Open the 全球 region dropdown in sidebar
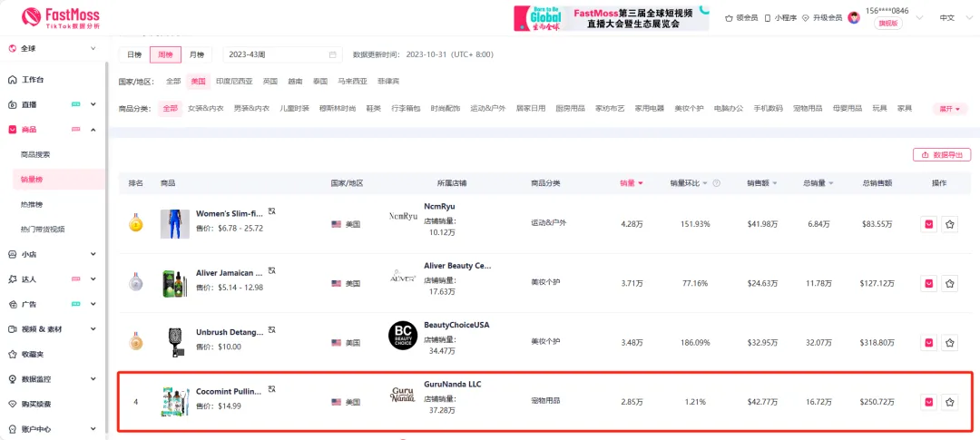The height and width of the screenshot is (440, 980). point(54,48)
